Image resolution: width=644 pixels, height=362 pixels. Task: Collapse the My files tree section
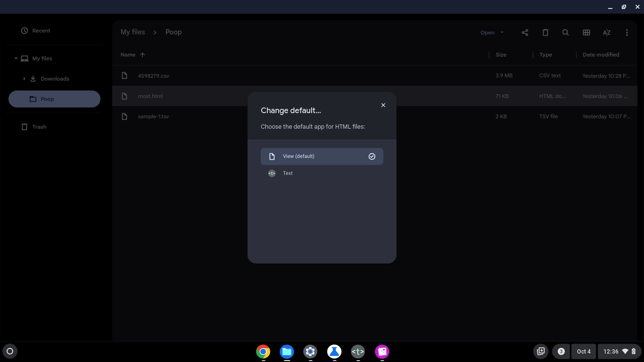(16, 58)
